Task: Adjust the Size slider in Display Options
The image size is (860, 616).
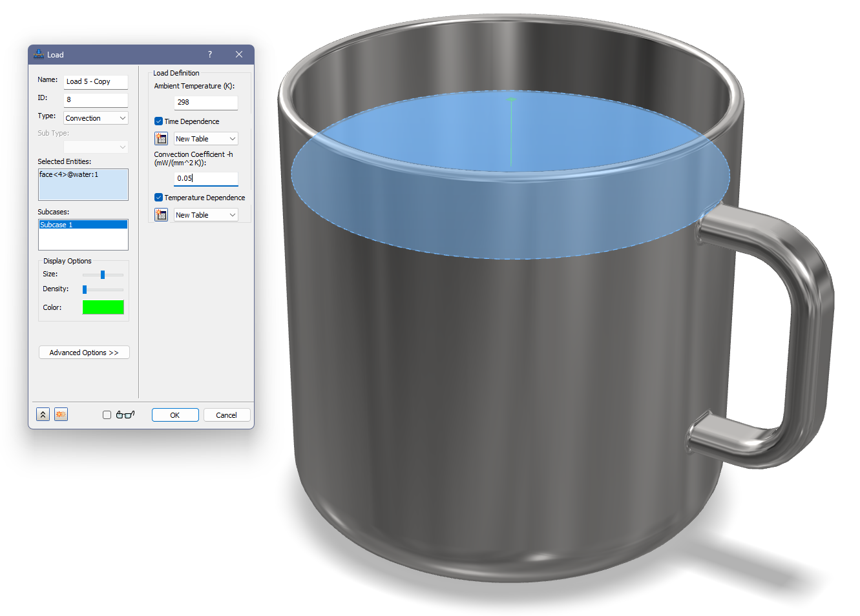Action: tap(102, 274)
